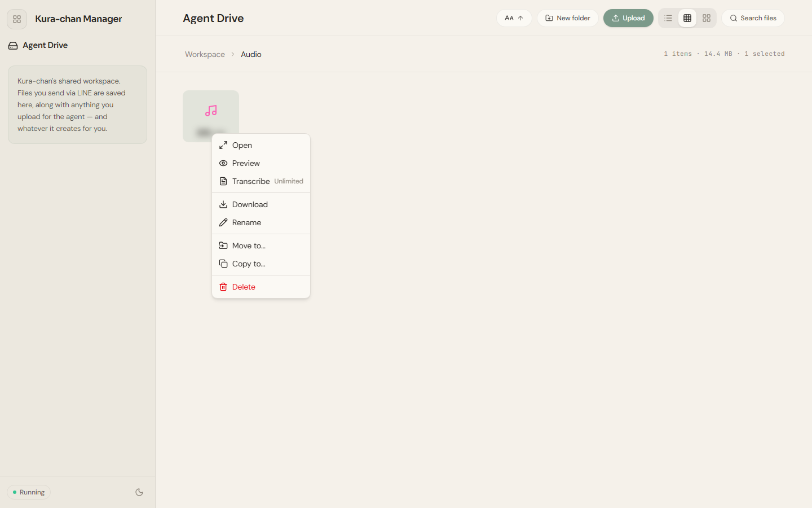812x508 pixels.
Task: Choose Preview from the context menu
Action: pos(261,163)
